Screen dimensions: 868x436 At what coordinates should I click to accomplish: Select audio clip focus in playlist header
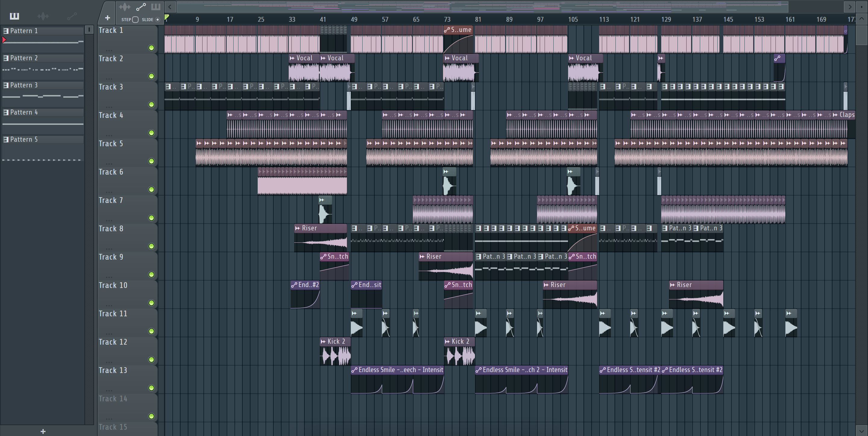click(124, 7)
